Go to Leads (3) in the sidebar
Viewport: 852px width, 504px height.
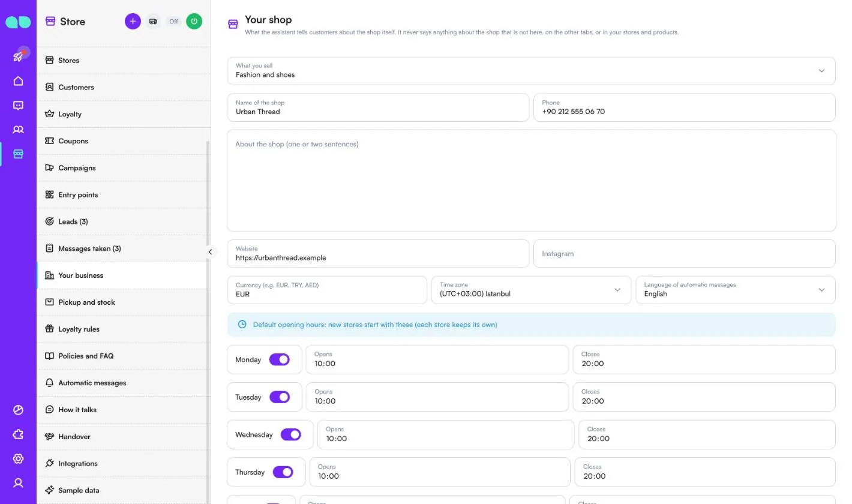click(124, 221)
